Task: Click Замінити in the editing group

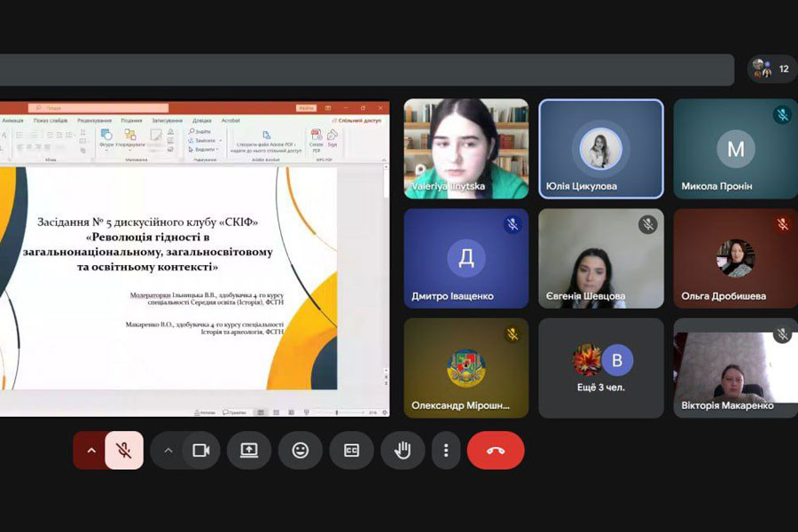Action: pos(204,140)
